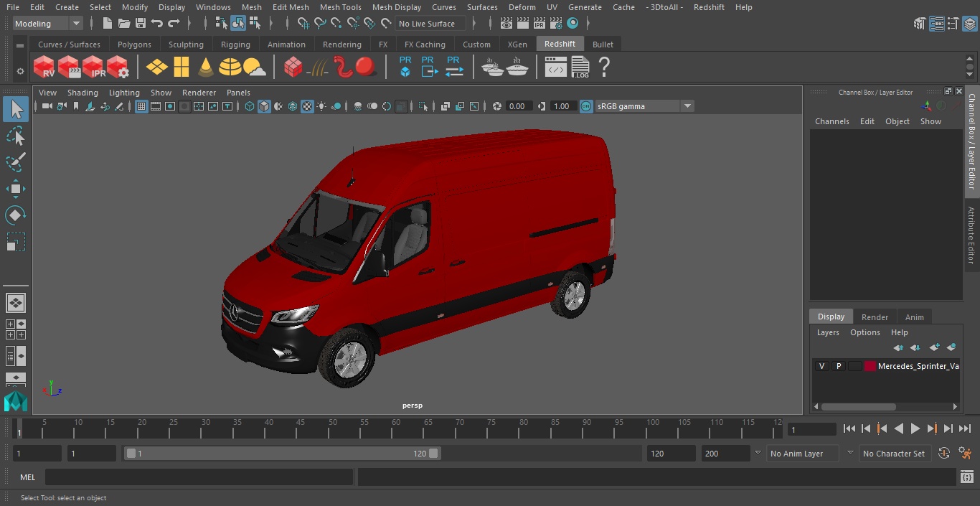The width and height of the screenshot is (980, 506).
Task: Click the Redo arrow icon
Action: click(x=174, y=23)
